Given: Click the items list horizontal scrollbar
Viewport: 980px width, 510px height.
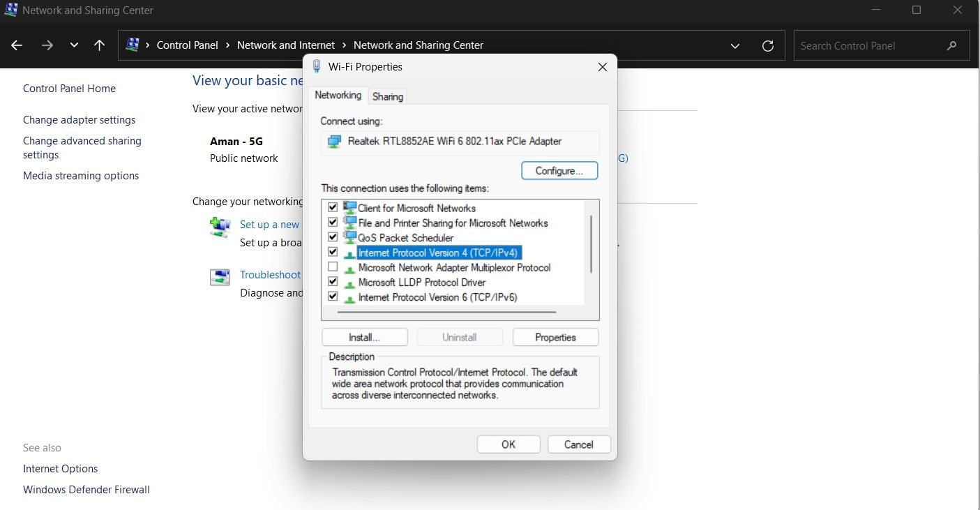Looking at the screenshot, I should pyautogui.click(x=446, y=312).
